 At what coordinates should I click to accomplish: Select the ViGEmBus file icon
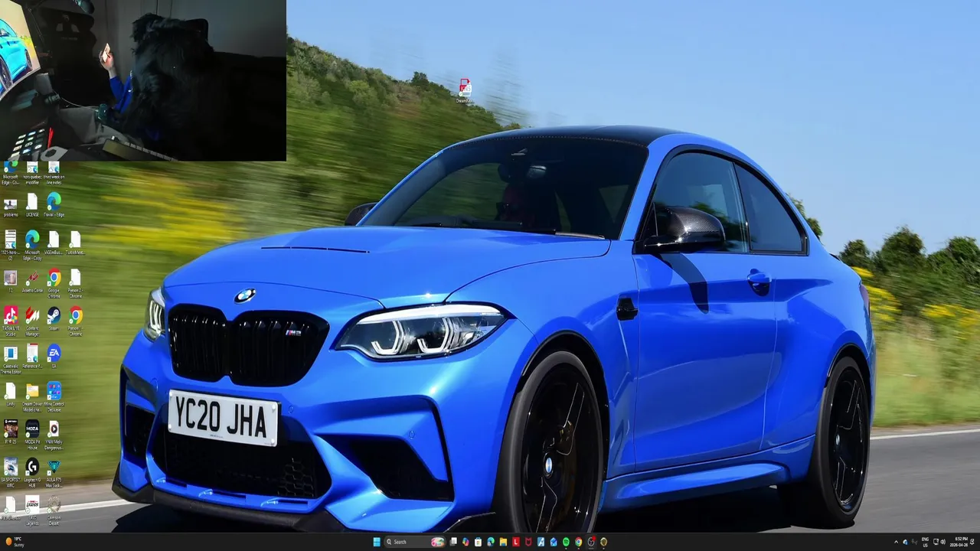54,243
